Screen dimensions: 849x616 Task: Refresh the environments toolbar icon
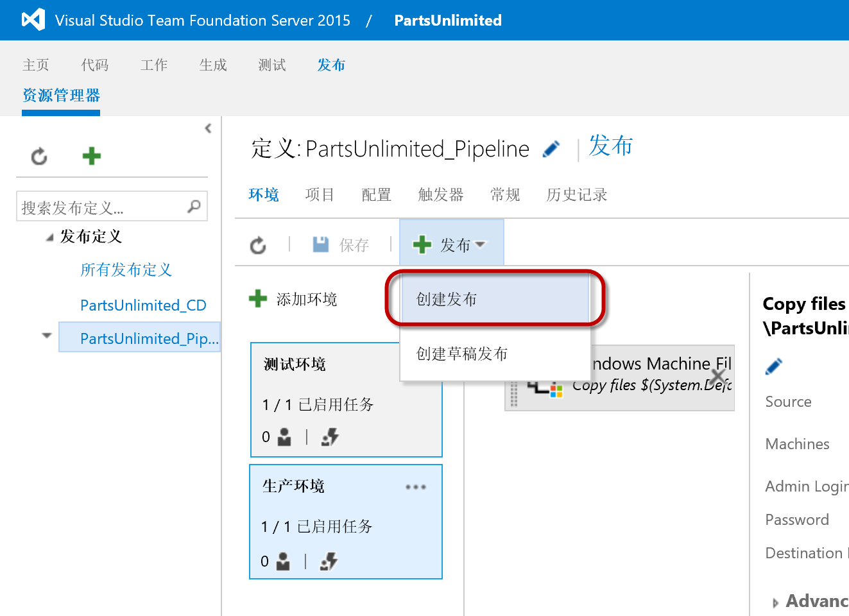tap(258, 245)
